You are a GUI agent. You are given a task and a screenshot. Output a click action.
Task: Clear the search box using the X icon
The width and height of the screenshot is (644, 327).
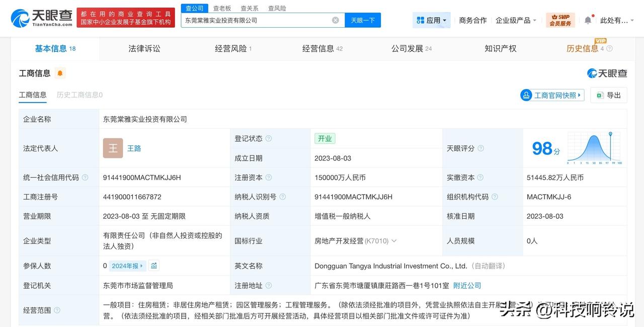pos(335,20)
